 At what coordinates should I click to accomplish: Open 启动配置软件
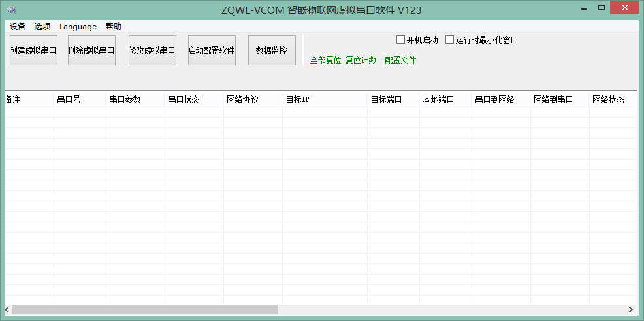tap(212, 50)
